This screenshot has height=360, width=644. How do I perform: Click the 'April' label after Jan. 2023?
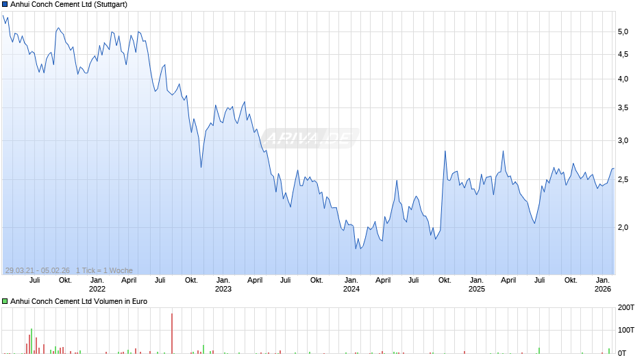[255, 281]
